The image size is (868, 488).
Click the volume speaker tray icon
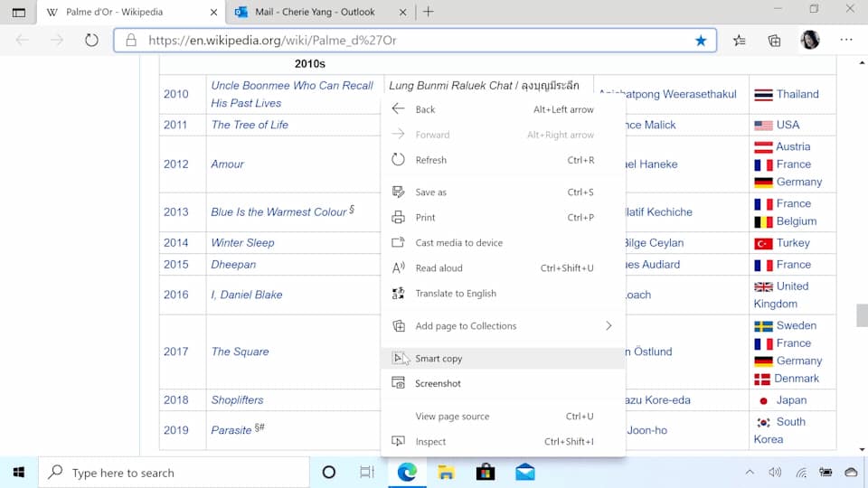coord(775,473)
